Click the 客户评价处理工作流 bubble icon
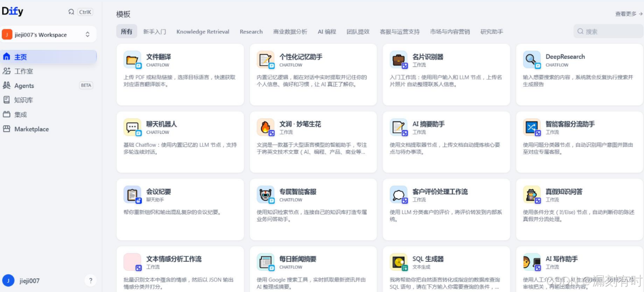Image resolution: width=644 pixels, height=292 pixels. pos(399,195)
